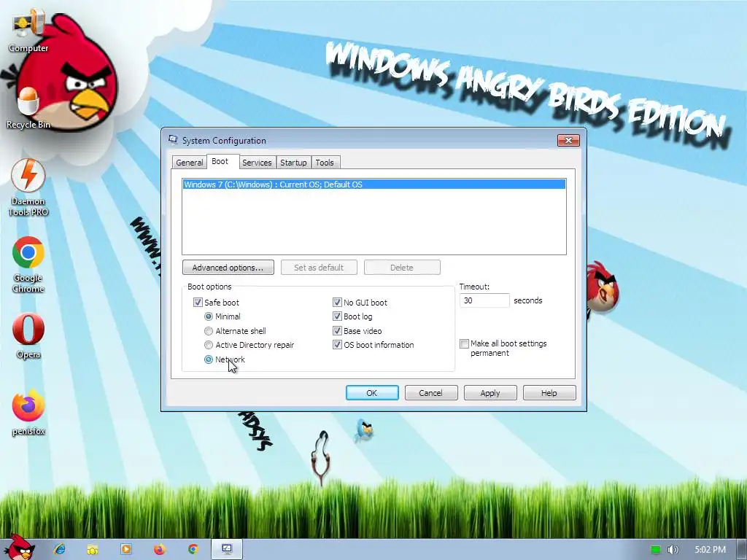Click the Chrome taskbar icon
The height and width of the screenshot is (560, 747).
tap(193, 549)
